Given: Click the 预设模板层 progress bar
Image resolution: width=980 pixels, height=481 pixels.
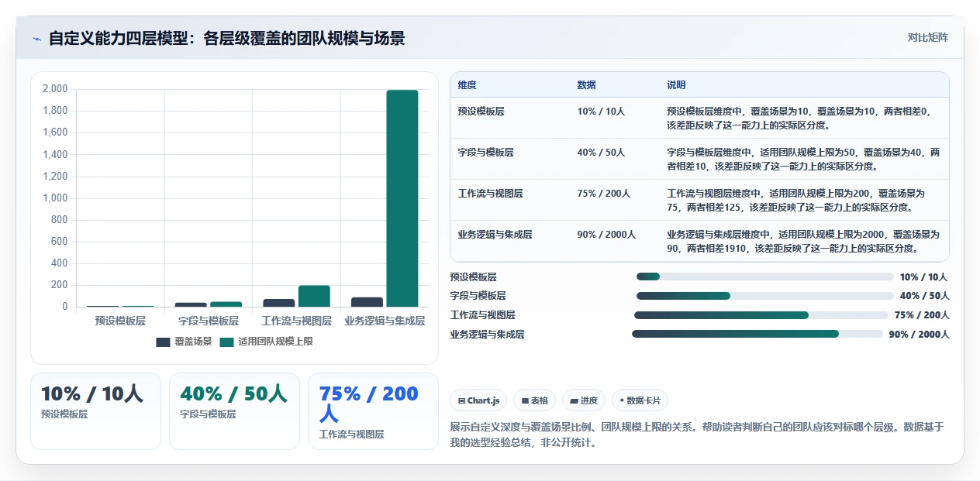Looking at the screenshot, I should [x=764, y=277].
